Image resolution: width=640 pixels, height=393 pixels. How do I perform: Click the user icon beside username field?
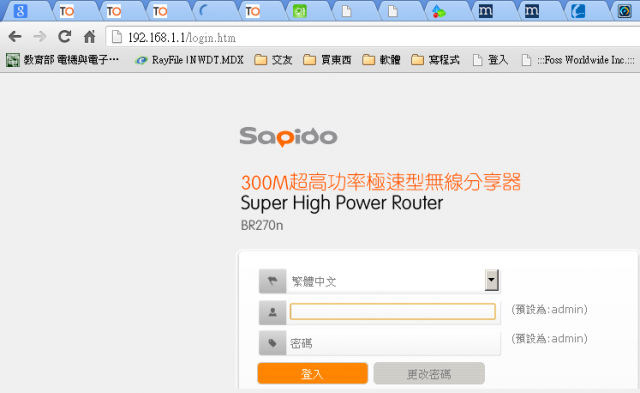click(272, 312)
